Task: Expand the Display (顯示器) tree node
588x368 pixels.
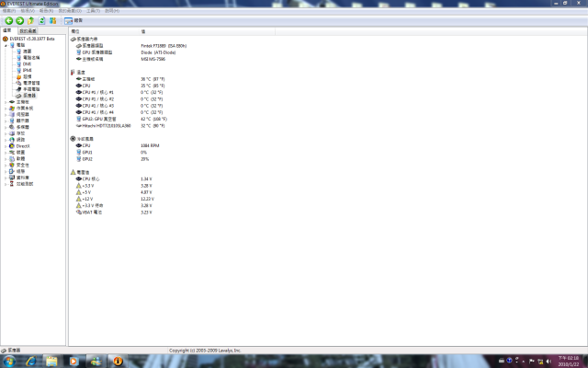Action: tap(6, 121)
